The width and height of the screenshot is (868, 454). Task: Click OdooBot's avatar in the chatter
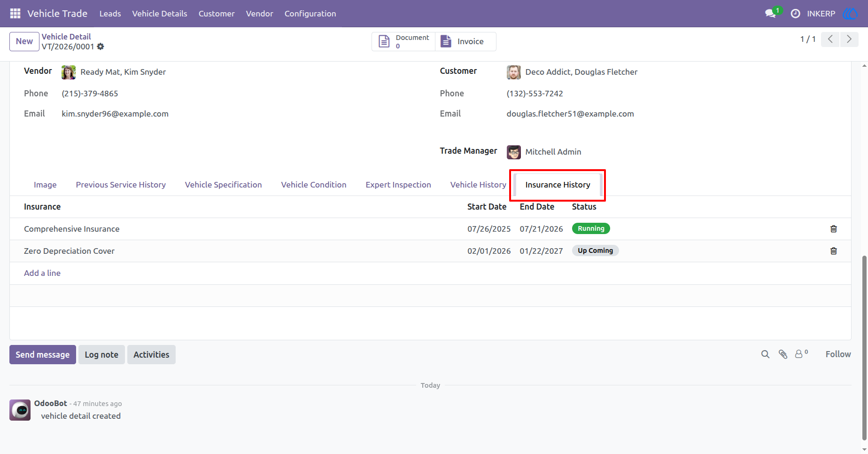(20, 410)
